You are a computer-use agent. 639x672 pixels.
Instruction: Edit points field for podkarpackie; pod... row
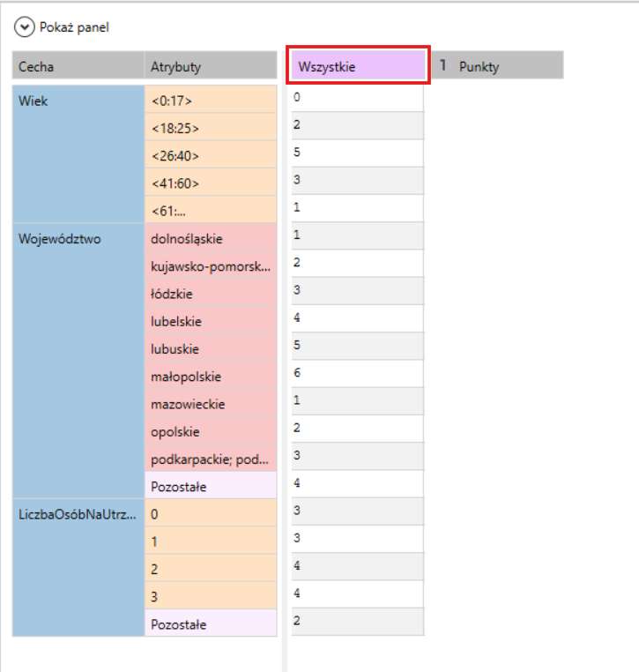click(358, 456)
